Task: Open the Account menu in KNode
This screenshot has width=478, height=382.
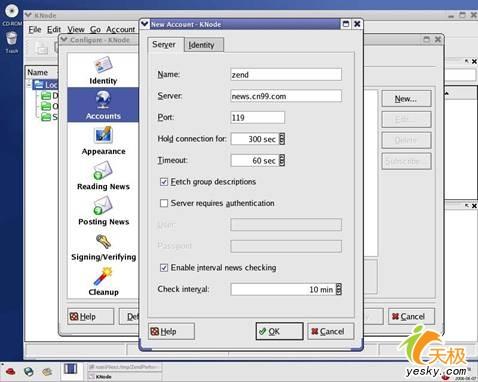Action: click(121, 30)
